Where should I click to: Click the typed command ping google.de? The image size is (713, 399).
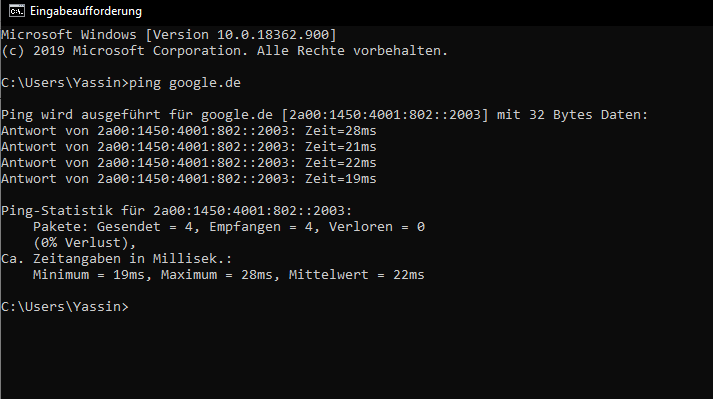(185, 83)
